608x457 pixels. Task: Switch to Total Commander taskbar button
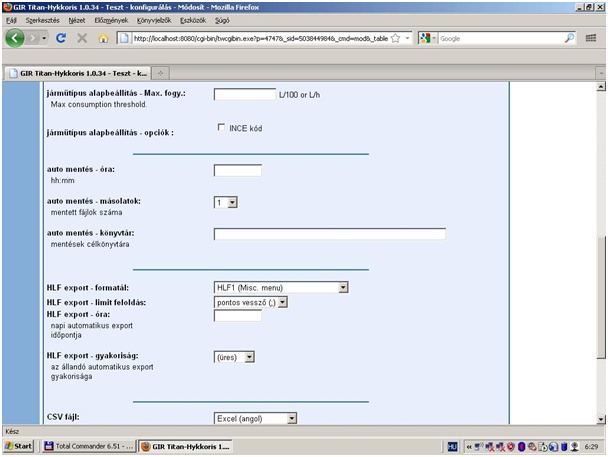[x=89, y=446]
